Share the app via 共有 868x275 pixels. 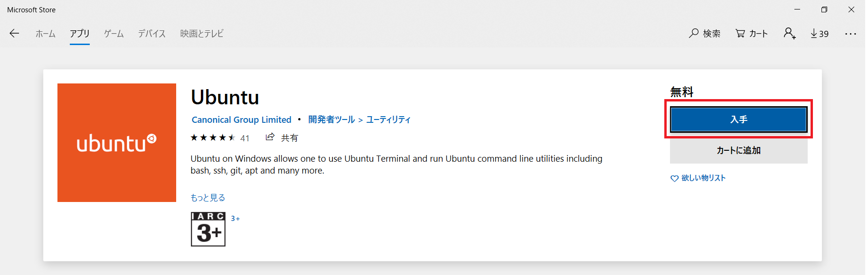point(282,137)
